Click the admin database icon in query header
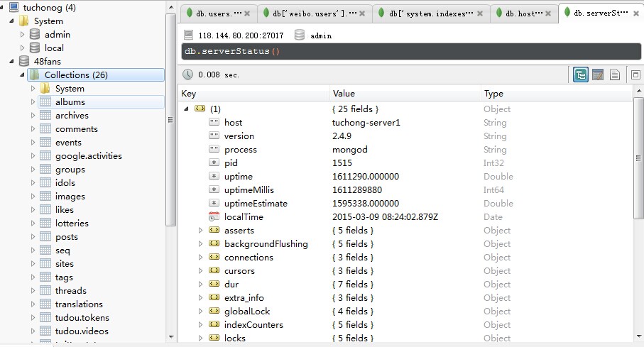 [x=300, y=35]
